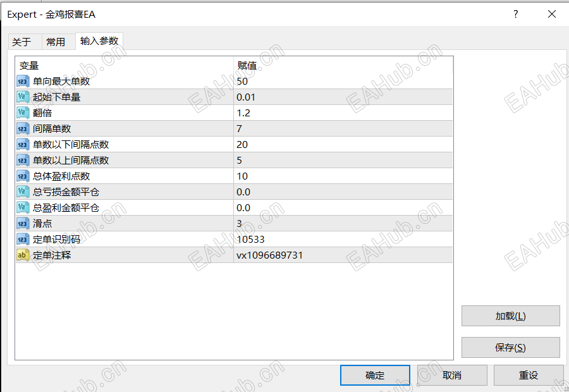This screenshot has width=569, height=392.
Task: Select the 单向最大单数 variable name
Action: click(61, 82)
